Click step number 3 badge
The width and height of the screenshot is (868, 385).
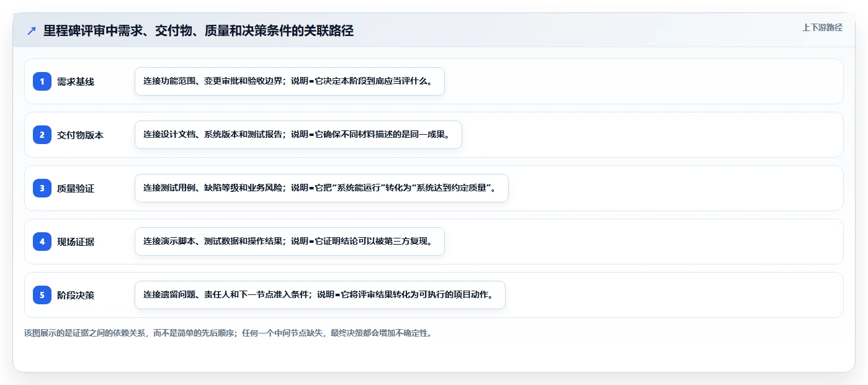(x=42, y=188)
